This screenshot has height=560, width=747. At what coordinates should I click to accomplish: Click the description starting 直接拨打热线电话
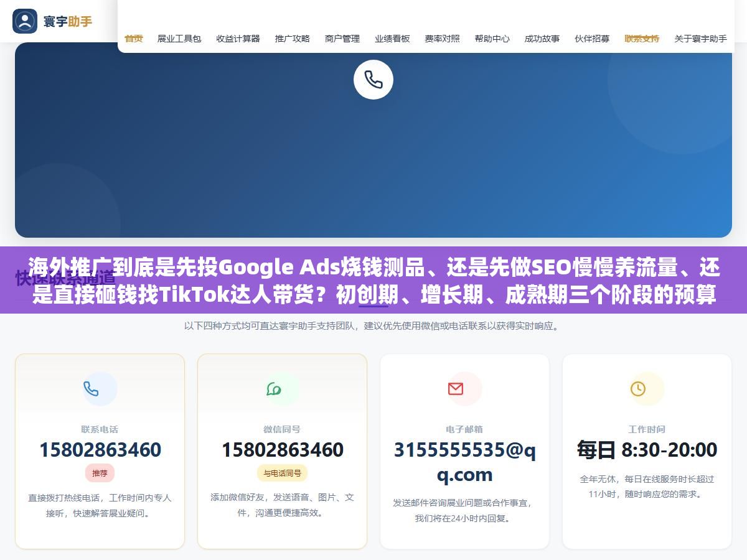click(100, 505)
